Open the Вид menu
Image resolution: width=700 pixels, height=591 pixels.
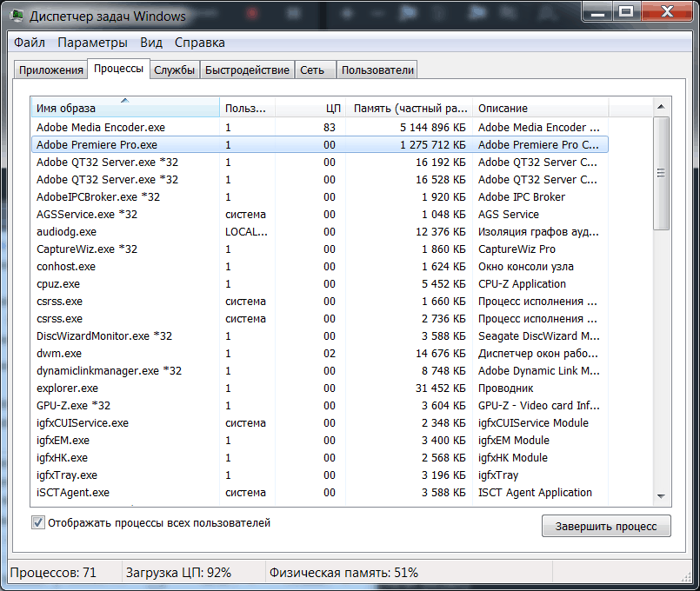pyautogui.click(x=151, y=43)
